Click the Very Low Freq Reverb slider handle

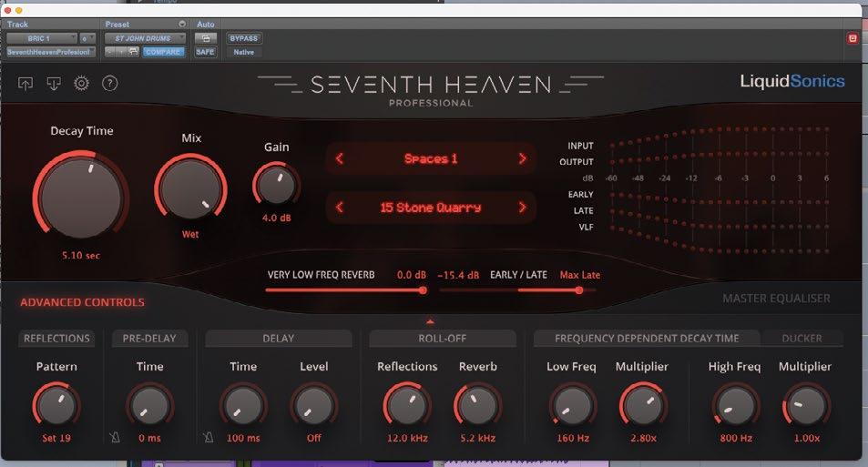click(423, 289)
